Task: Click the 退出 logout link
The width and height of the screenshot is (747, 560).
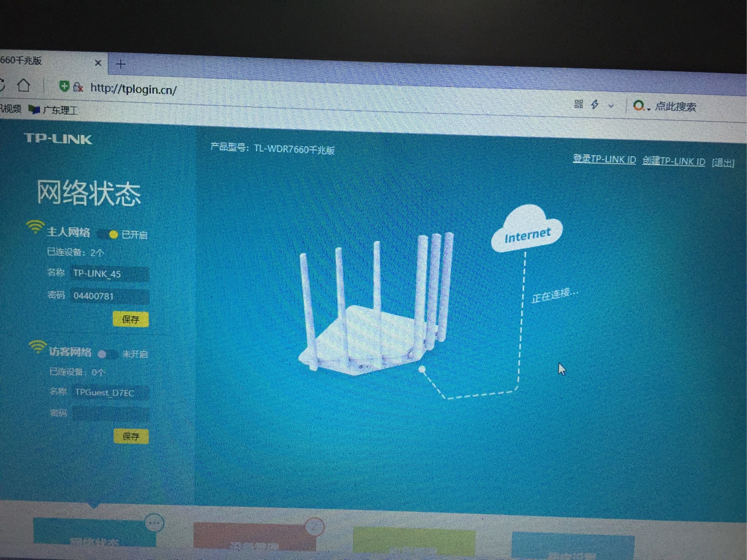Action: (723, 163)
